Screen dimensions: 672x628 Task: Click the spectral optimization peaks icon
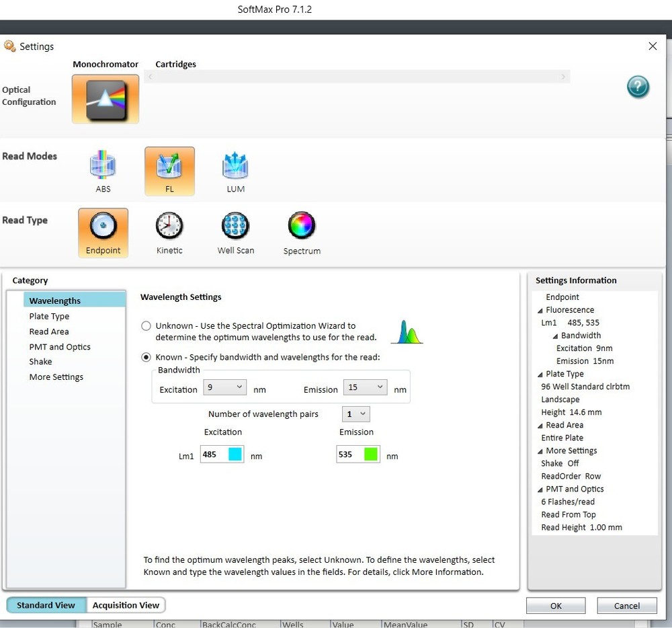pos(407,331)
